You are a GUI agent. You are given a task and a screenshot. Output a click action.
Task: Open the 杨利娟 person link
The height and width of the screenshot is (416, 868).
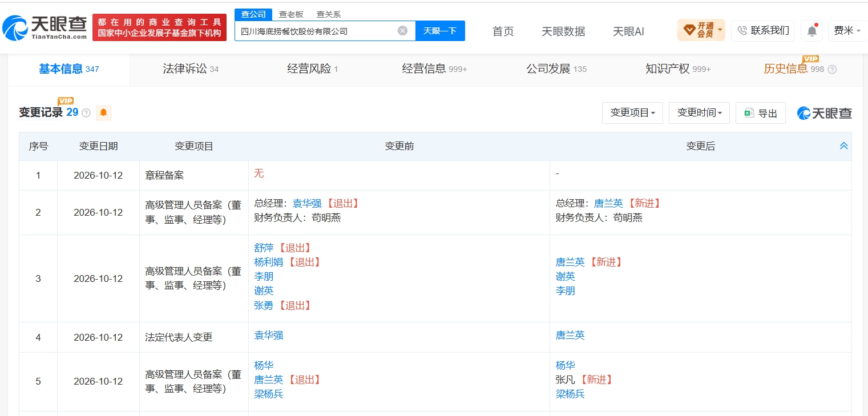269,262
